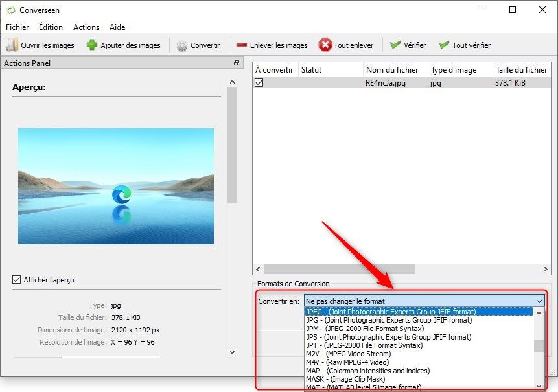
Task: Open the Convertir en format dropdown
Action: click(x=424, y=301)
